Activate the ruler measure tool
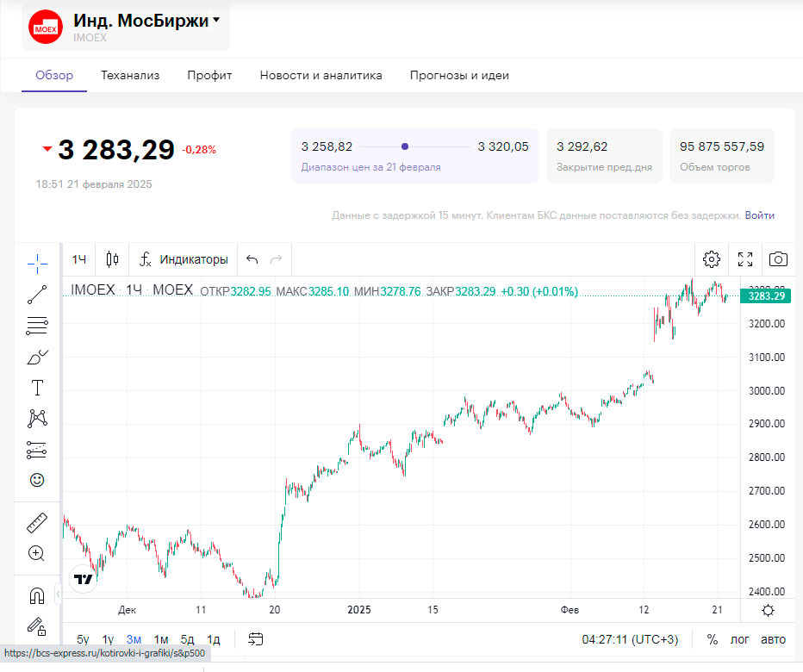Screen dimensions: 803x672 [x=37, y=522]
